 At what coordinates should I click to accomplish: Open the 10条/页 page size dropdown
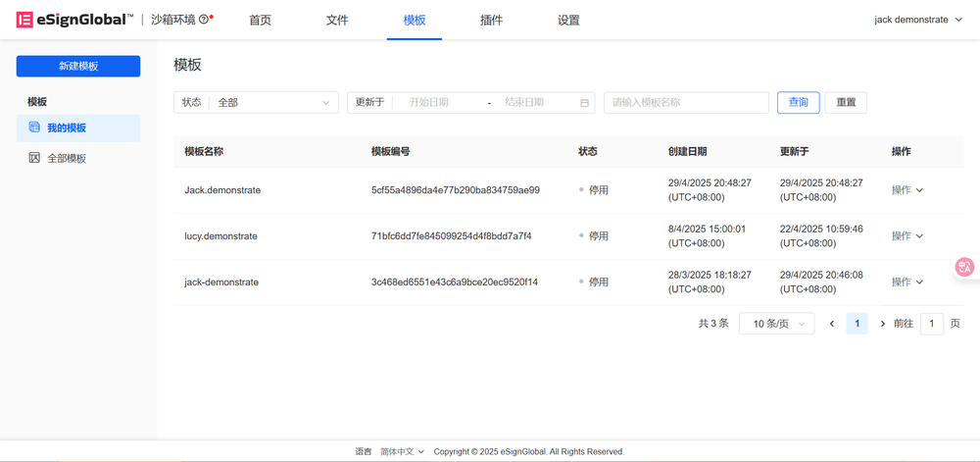point(776,324)
